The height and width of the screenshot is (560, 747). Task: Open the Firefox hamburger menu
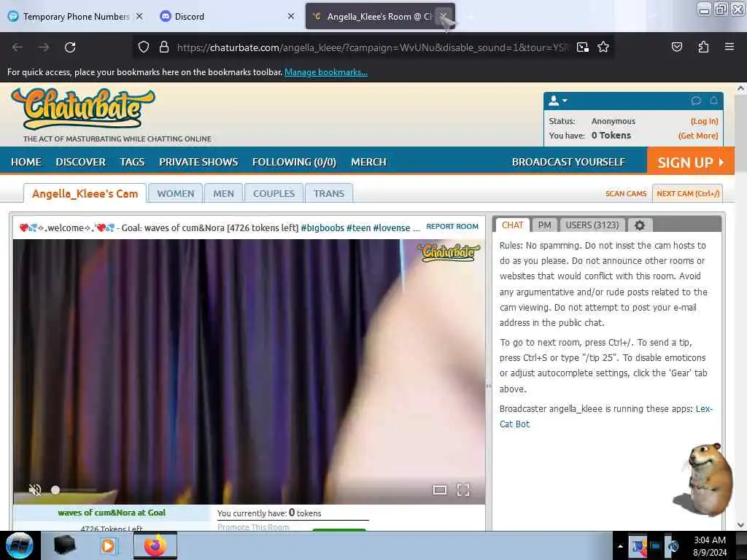pyautogui.click(x=729, y=47)
